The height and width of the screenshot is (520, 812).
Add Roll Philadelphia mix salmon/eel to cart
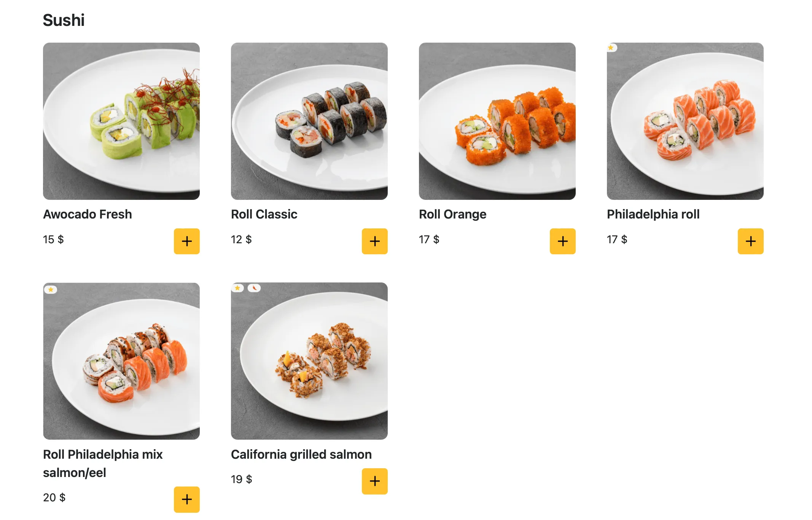pos(186,499)
